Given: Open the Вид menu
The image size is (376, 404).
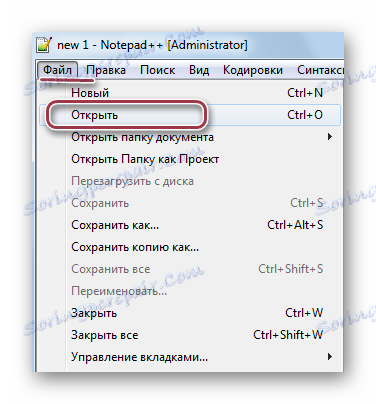Looking at the screenshot, I should (x=199, y=70).
